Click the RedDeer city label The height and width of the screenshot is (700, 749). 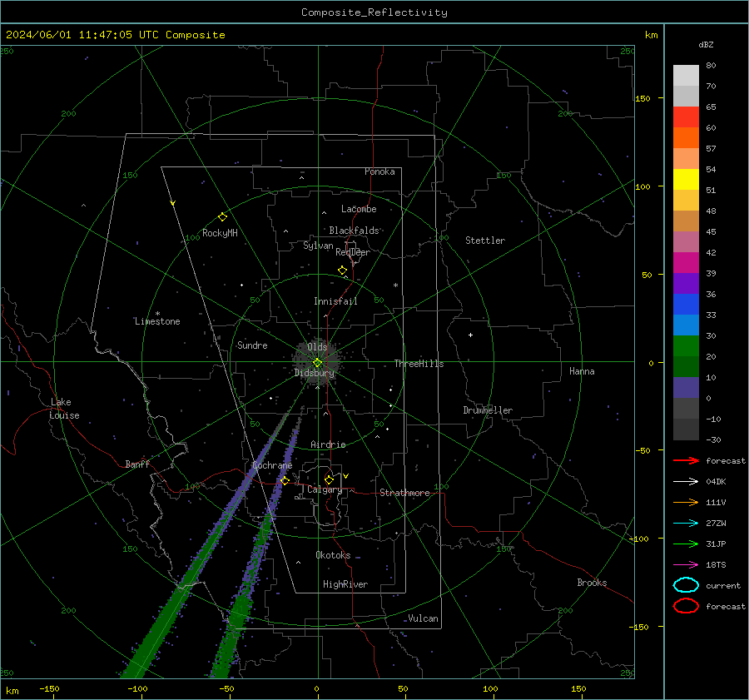pyautogui.click(x=353, y=252)
